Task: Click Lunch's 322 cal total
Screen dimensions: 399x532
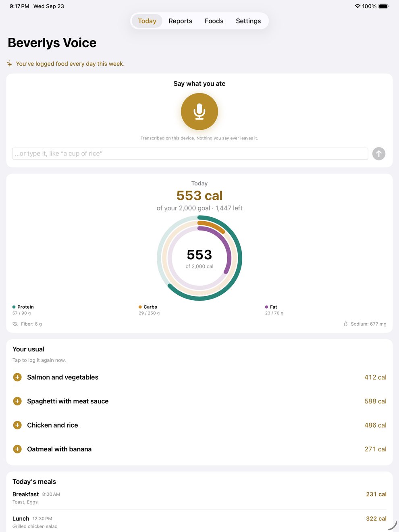Action: point(376,519)
